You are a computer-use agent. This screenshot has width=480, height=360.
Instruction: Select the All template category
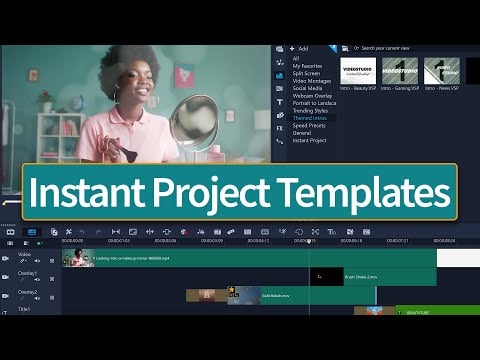[x=296, y=58]
